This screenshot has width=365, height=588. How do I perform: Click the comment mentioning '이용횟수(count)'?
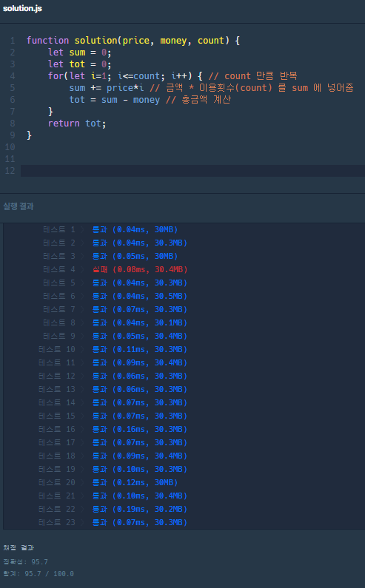[x=251, y=88]
